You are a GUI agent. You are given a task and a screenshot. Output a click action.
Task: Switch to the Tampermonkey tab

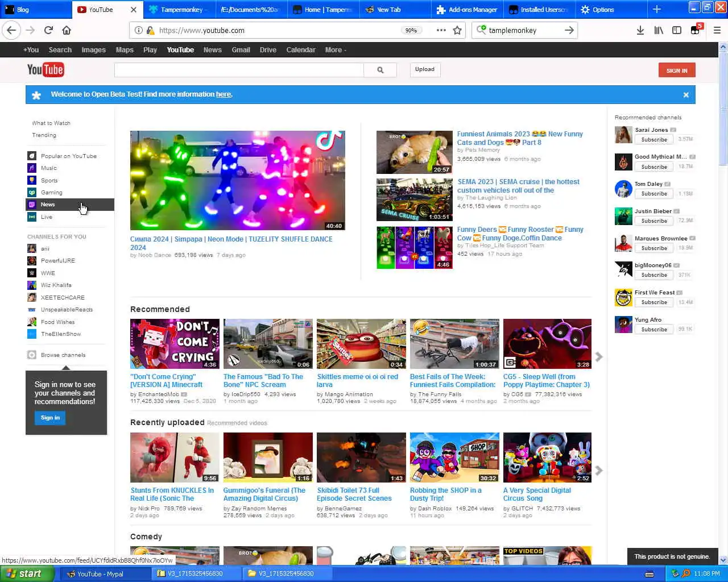179,9
